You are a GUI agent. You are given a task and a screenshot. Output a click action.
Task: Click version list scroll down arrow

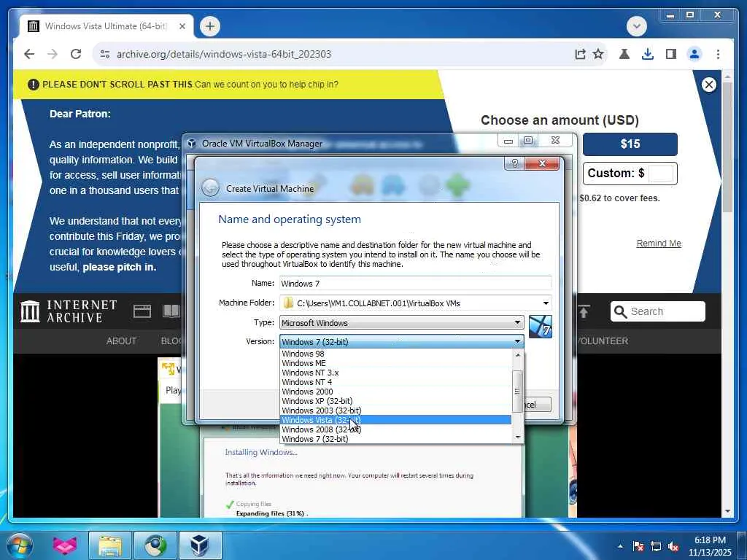[518, 437]
